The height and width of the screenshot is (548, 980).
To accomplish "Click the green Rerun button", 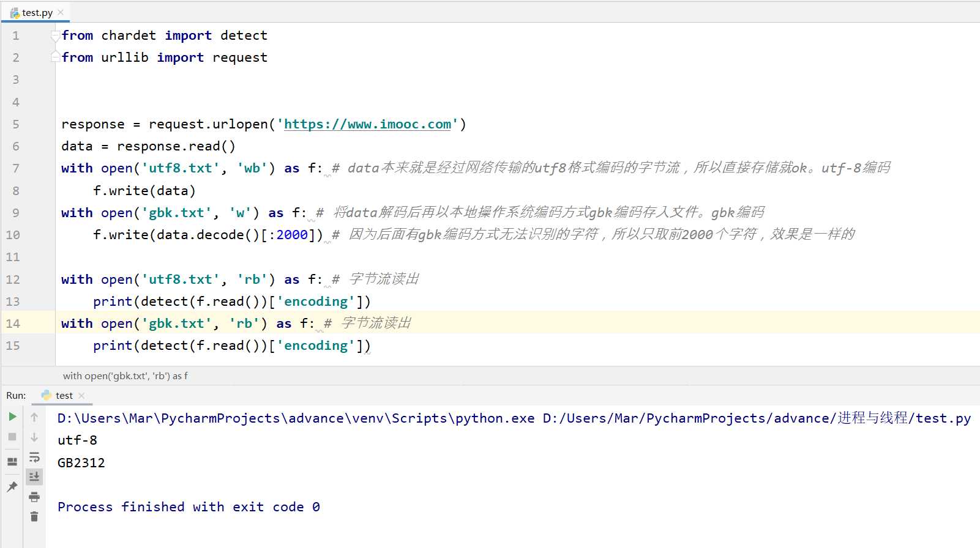I will 12,417.
